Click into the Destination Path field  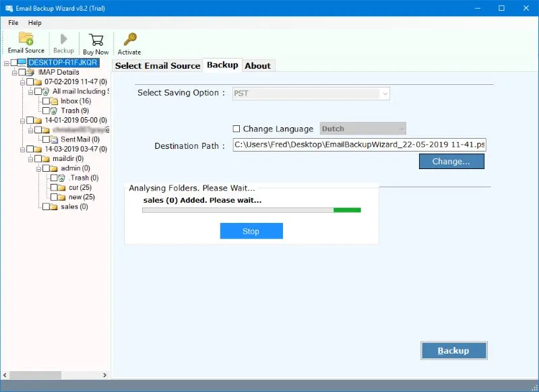point(359,145)
